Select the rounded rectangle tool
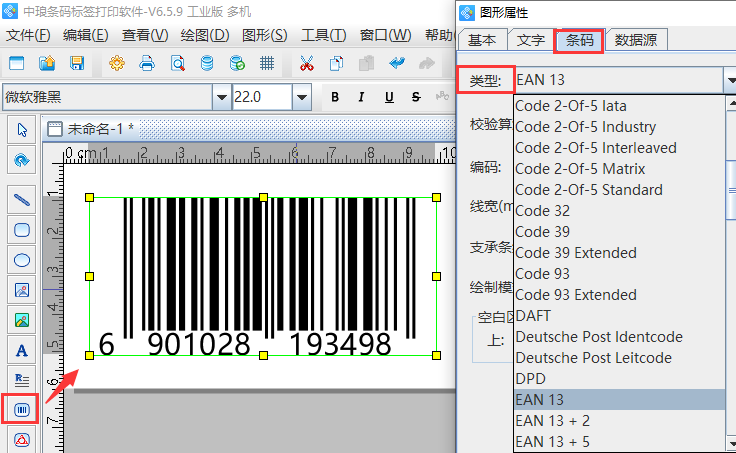 pos(21,229)
